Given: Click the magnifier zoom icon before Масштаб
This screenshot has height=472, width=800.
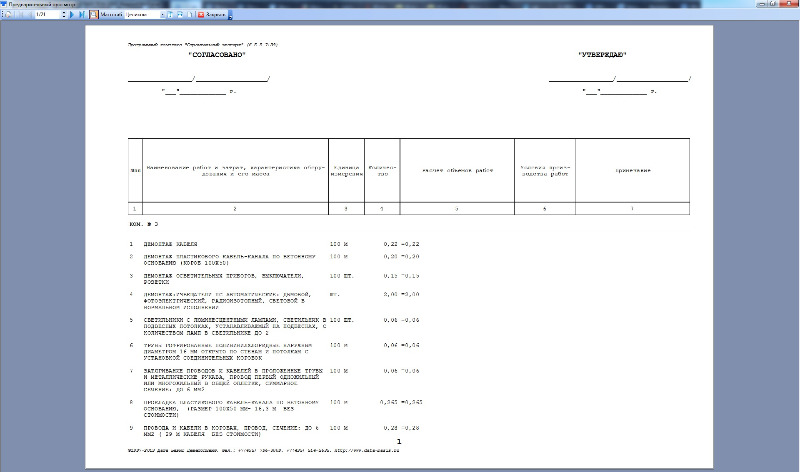Looking at the screenshot, I should pos(93,14).
